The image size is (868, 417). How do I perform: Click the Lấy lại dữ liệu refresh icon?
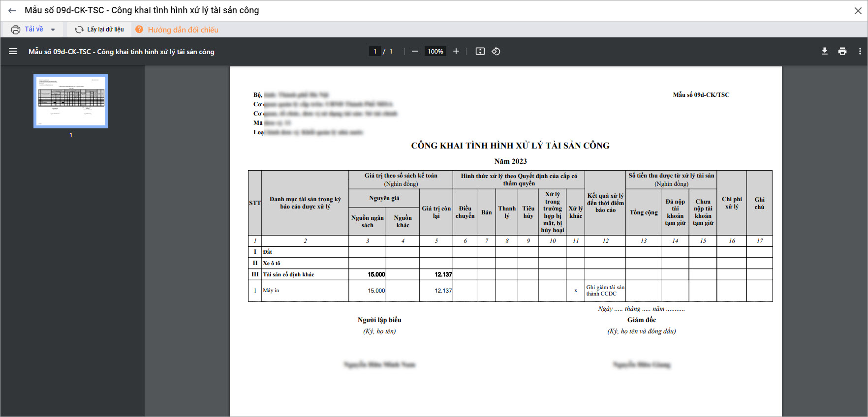[79, 30]
